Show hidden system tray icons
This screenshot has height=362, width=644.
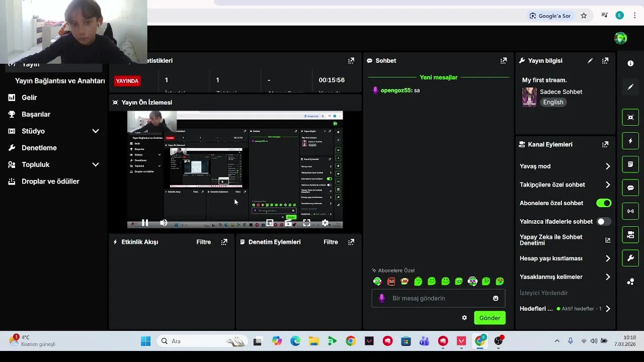point(557,341)
